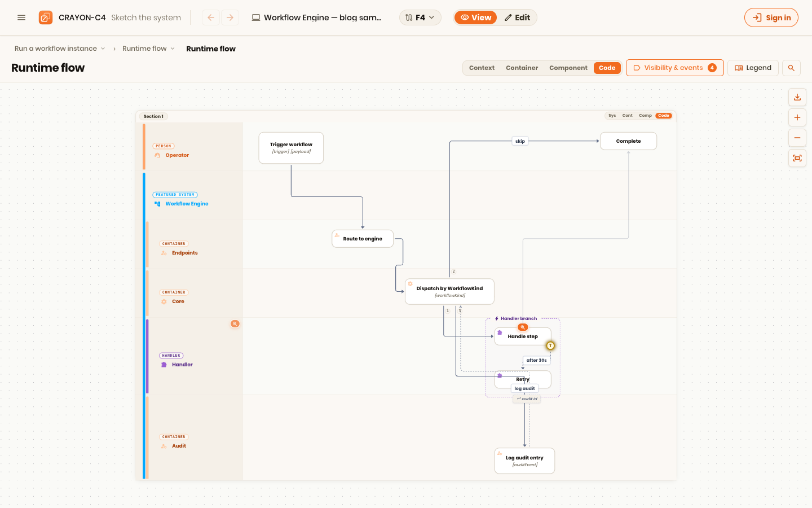
Task: Open the F4 version dropdown
Action: (x=420, y=17)
